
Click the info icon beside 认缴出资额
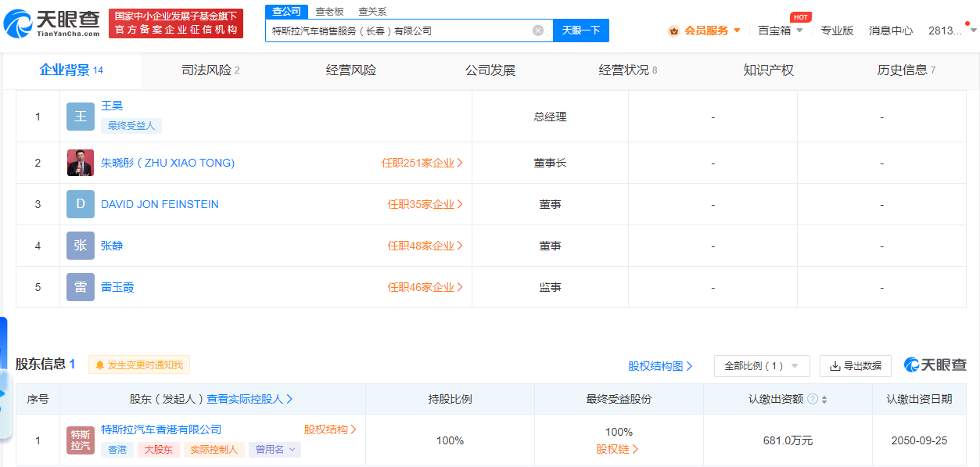813,399
